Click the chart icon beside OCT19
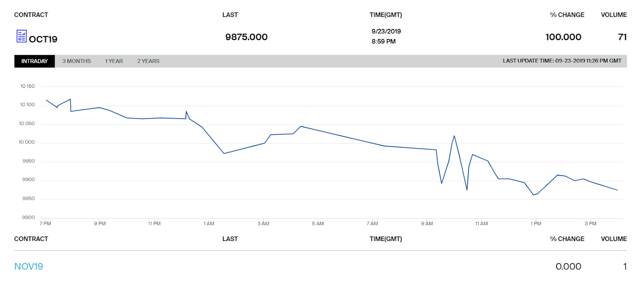This screenshot has width=644, height=282. click(x=21, y=36)
